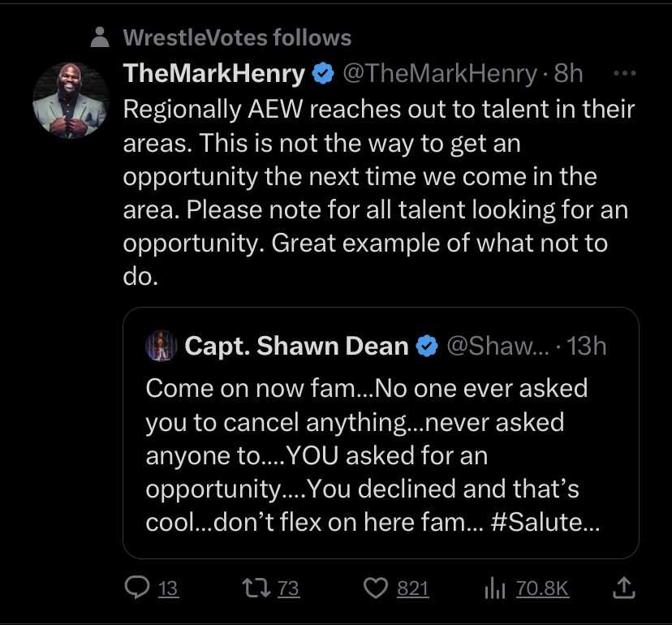Like the tweet with heart icon
This screenshot has height=625, width=672.
point(376,588)
